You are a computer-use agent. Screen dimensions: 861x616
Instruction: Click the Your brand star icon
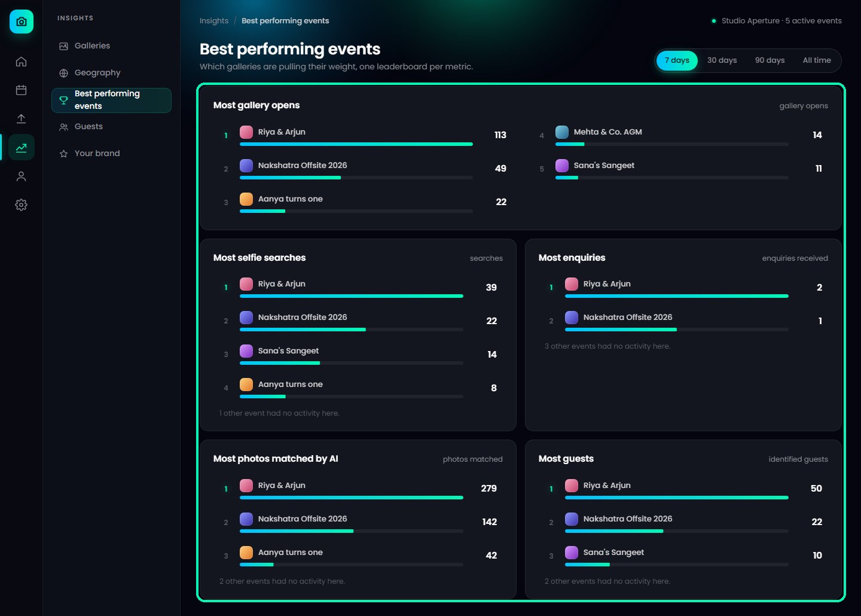[x=63, y=154]
